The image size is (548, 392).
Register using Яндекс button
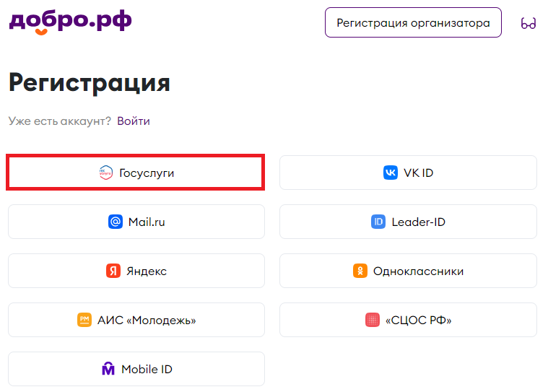(136, 271)
